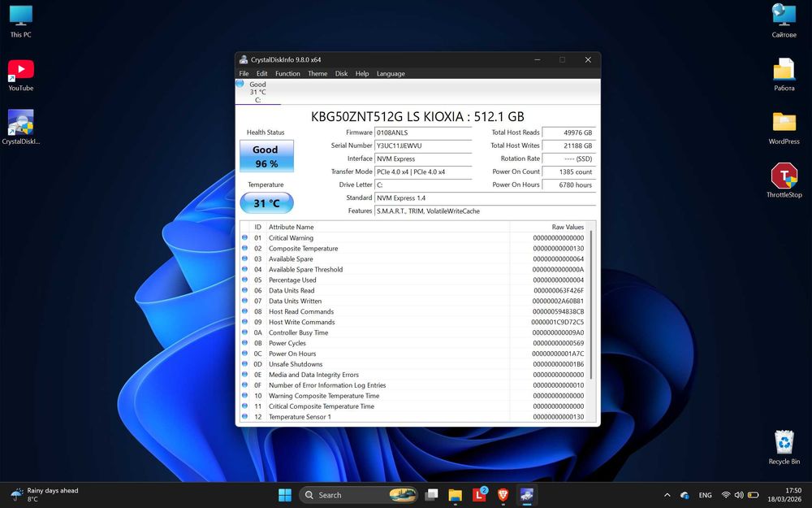Click the attribute list vertical scrollbar
This screenshot has width=812, height=508.
click(591, 305)
